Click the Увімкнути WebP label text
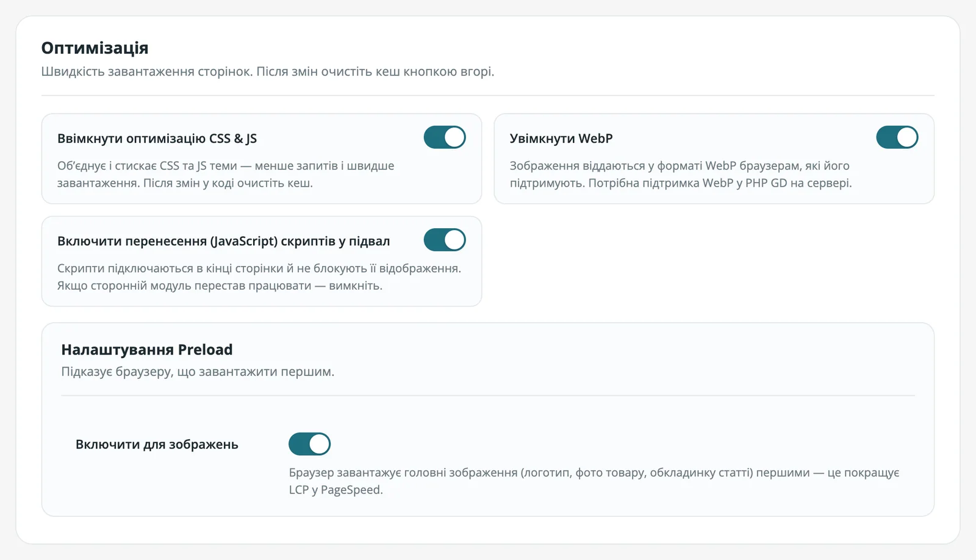 (x=561, y=138)
